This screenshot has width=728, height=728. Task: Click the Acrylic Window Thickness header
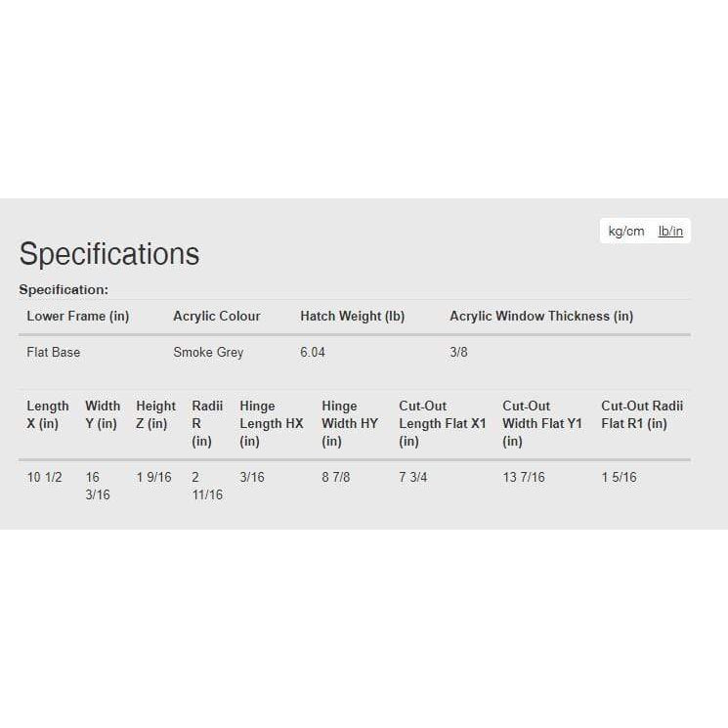(541, 316)
